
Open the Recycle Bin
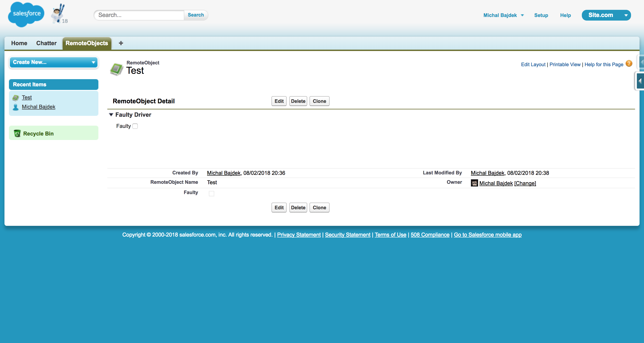click(38, 133)
